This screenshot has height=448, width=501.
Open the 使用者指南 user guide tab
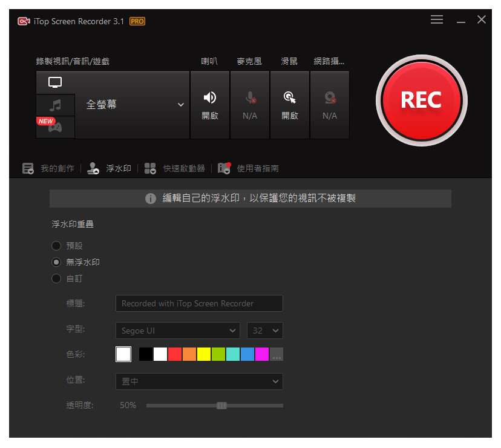[x=258, y=168]
